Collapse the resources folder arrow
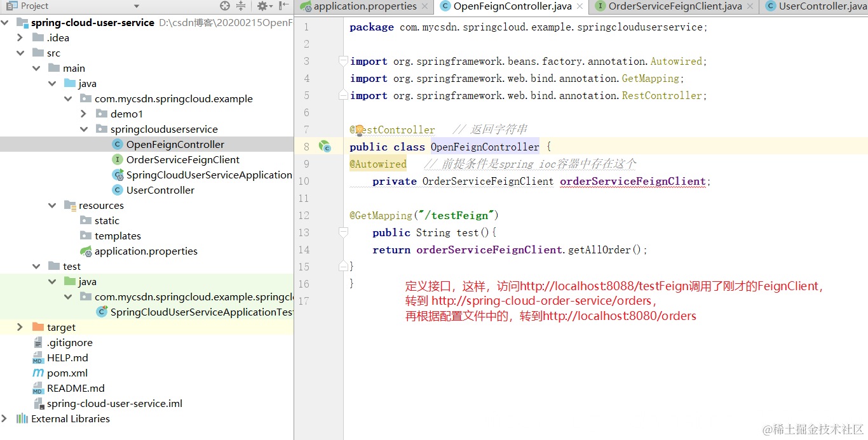Viewport: 868px width, 440px height. (52, 206)
